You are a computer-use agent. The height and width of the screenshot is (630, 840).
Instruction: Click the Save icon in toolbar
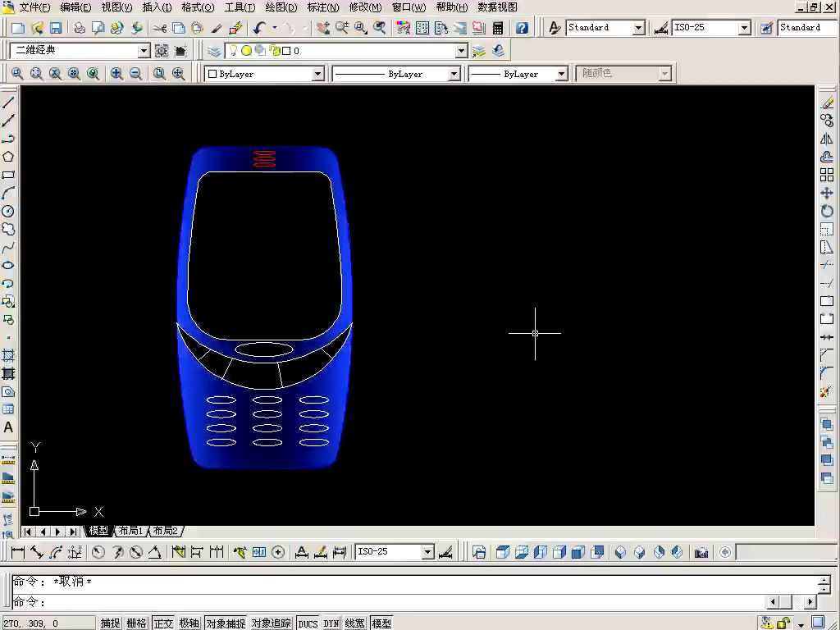tap(56, 28)
